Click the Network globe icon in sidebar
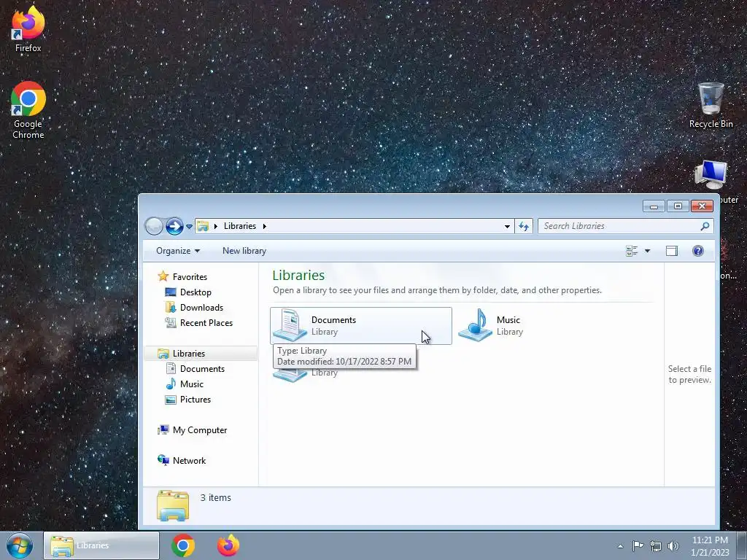 click(x=163, y=460)
